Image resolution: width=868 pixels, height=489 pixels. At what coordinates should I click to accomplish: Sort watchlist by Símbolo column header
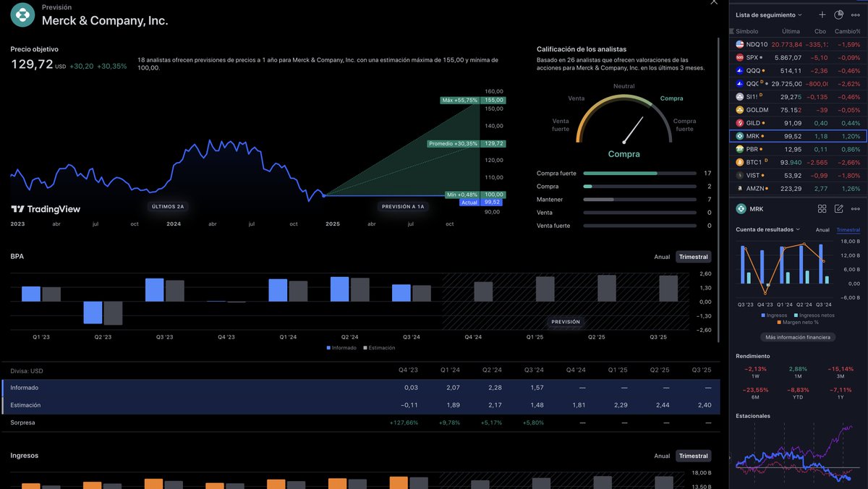[746, 31]
